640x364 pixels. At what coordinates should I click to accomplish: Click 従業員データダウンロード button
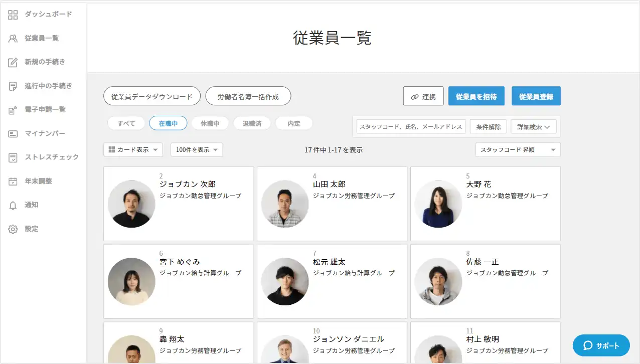tap(151, 96)
